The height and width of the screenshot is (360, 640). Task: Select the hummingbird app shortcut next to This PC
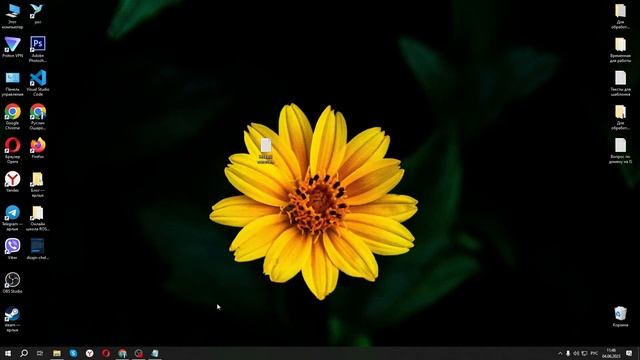(x=37, y=14)
